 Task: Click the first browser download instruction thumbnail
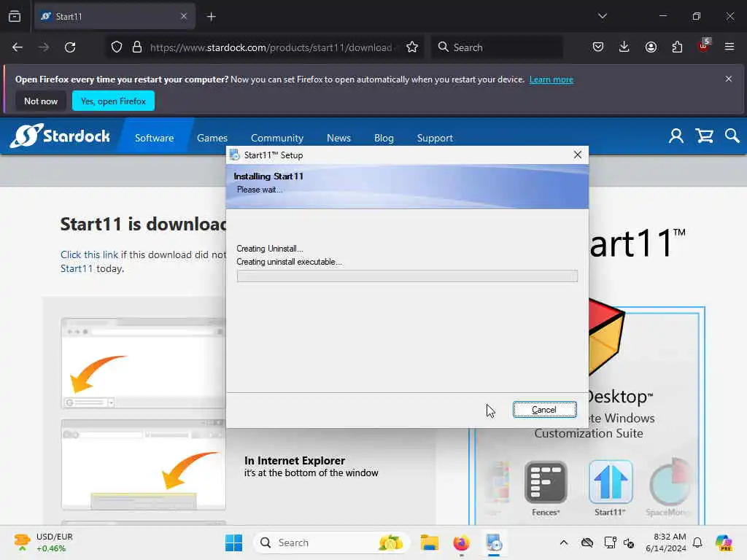pyautogui.click(x=143, y=363)
